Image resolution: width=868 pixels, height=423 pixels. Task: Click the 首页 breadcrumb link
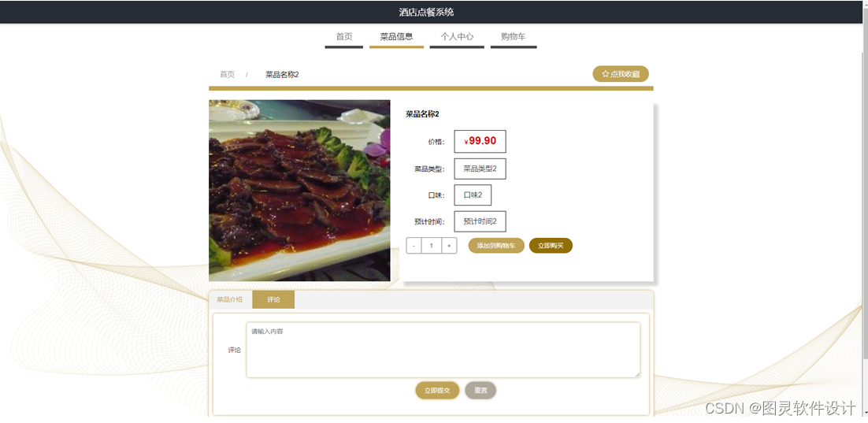tap(227, 74)
